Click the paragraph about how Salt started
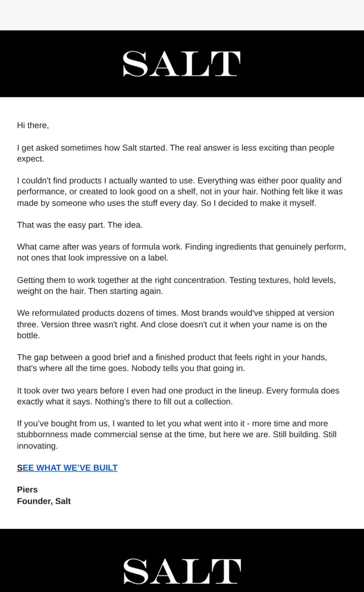This screenshot has height=592, width=364. 176,153
